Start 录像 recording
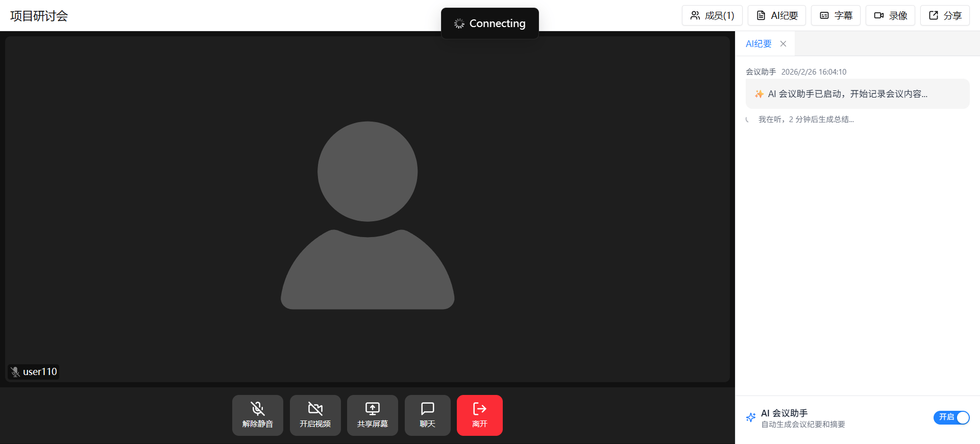 (890, 15)
